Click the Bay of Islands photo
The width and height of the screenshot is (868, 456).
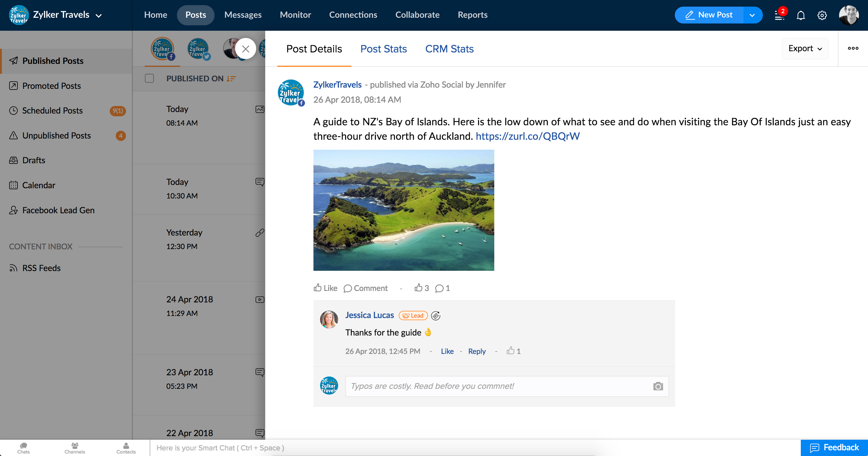pyautogui.click(x=404, y=210)
